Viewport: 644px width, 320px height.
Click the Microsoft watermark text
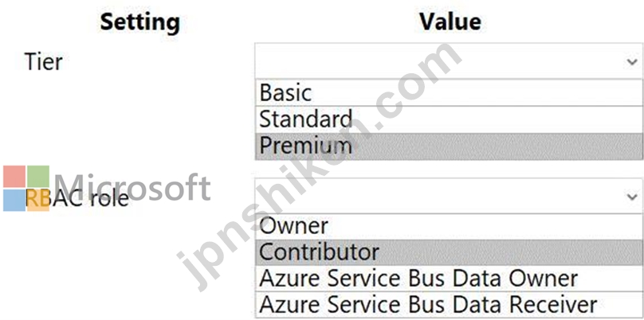coord(132,188)
